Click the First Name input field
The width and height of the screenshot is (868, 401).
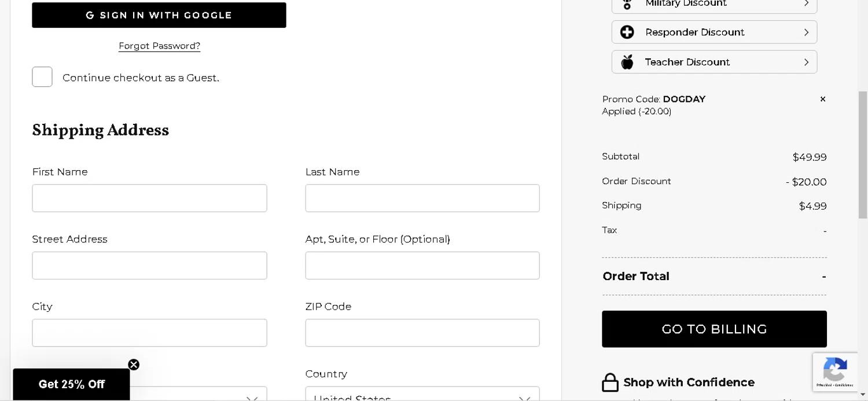tap(149, 198)
